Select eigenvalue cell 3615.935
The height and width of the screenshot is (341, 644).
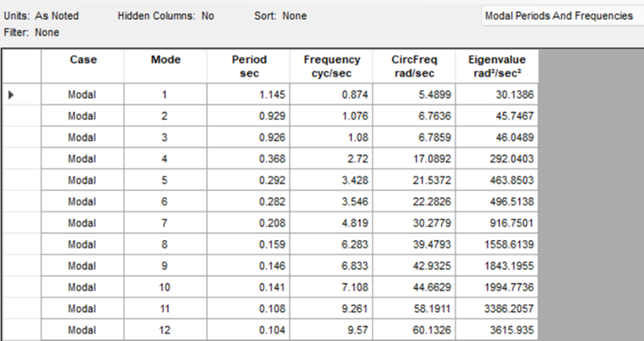pyautogui.click(x=497, y=330)
